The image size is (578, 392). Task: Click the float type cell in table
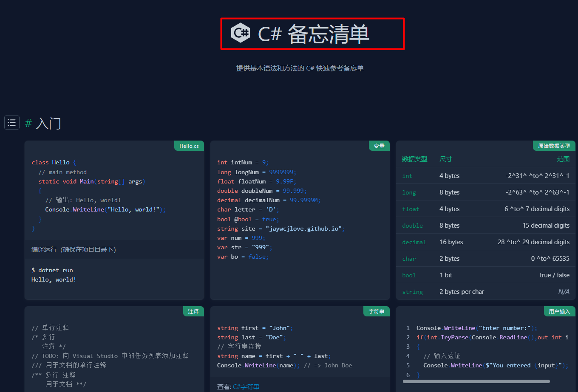tap(411, 209)
